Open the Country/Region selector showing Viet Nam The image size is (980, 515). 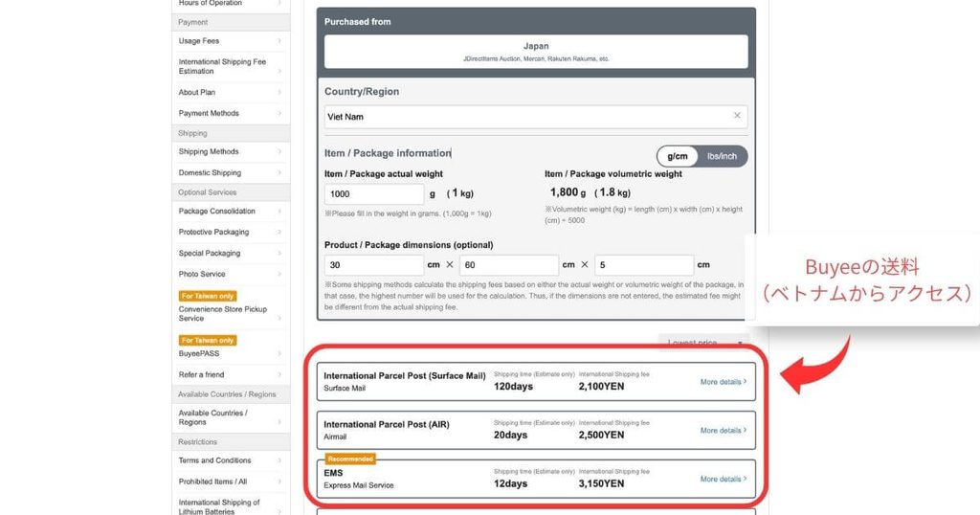(x=536, y=116)
